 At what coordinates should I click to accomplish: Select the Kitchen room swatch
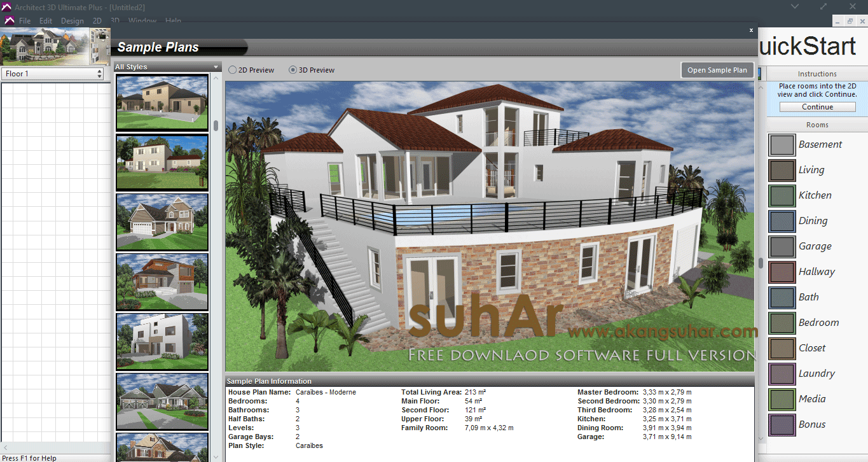point(782,195)
